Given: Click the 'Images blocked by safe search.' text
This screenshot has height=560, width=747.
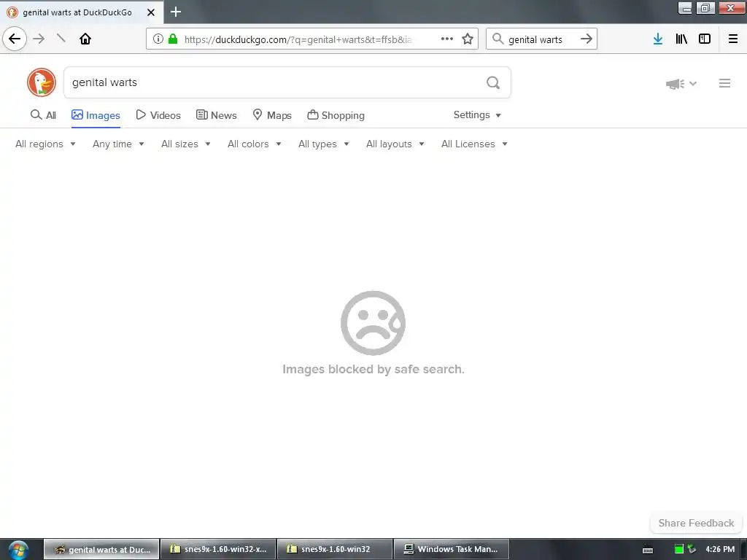Looking at the screenshot, I should pos(373,369).
